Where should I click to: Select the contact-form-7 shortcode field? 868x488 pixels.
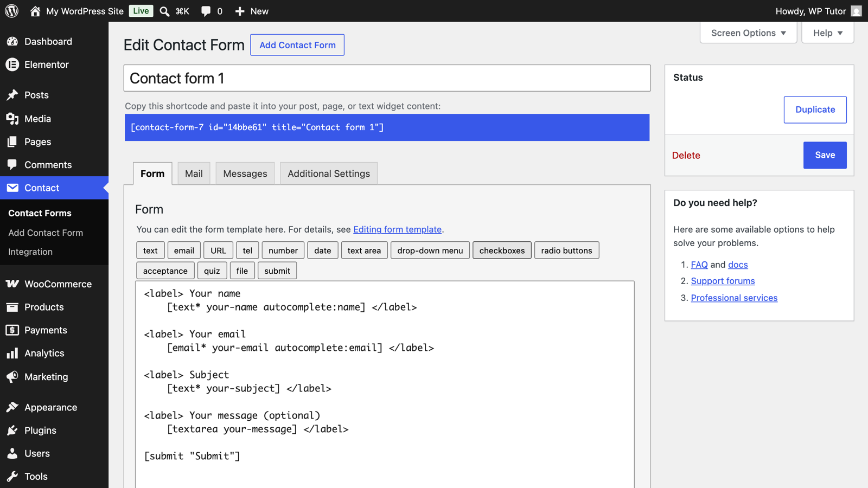point(387,127)
